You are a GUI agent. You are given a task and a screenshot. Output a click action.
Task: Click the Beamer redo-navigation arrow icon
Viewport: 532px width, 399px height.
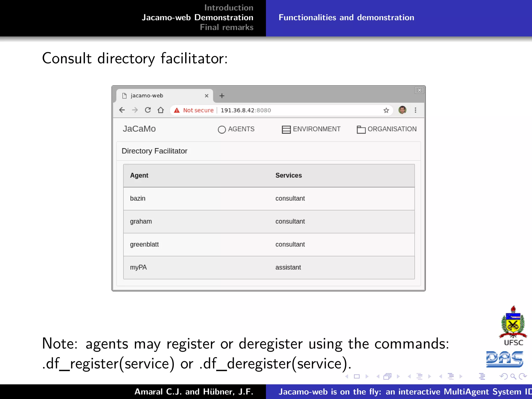coord(523,376)
